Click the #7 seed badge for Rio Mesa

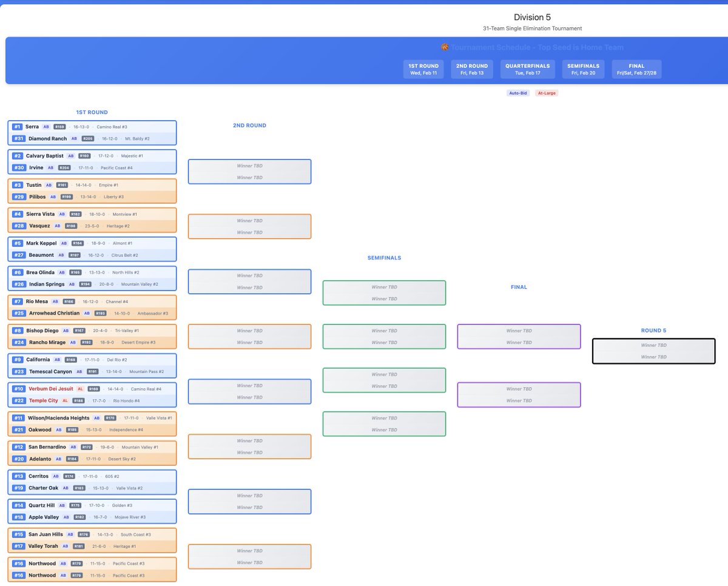pos(18,301)
